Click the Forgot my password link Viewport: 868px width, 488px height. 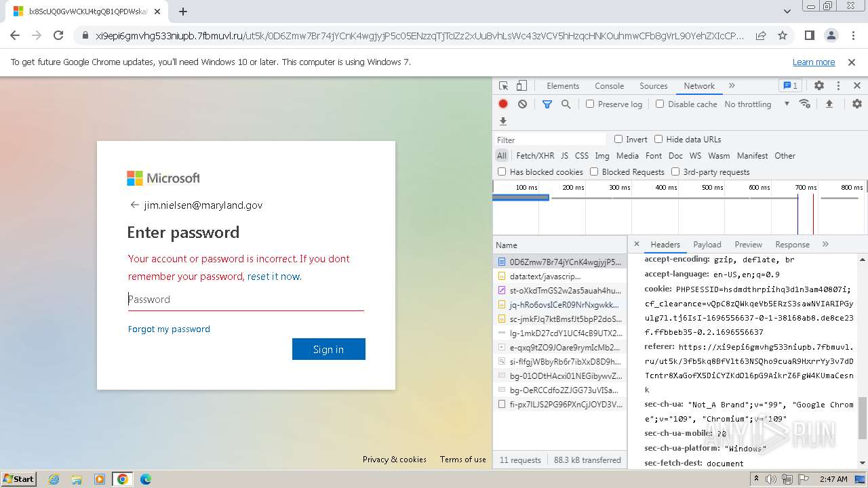pos(169,329)
